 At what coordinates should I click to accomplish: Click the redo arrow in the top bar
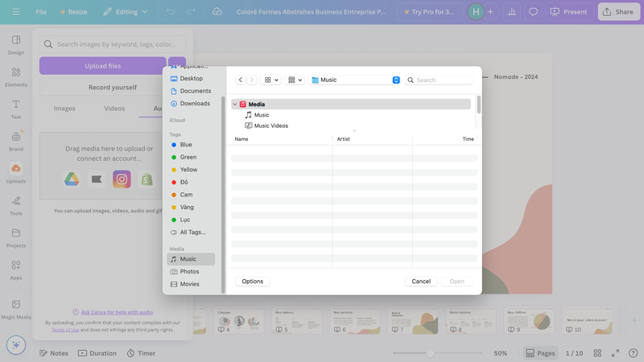tap(191, 11)
